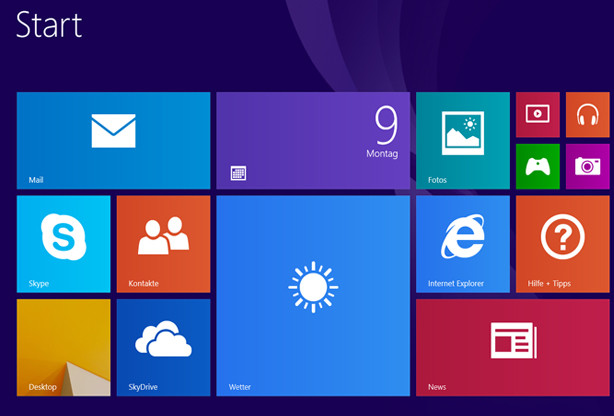Screen dimensions: 614x416
Task: Open the Camera tile
Action: click(x=588, y=166)
